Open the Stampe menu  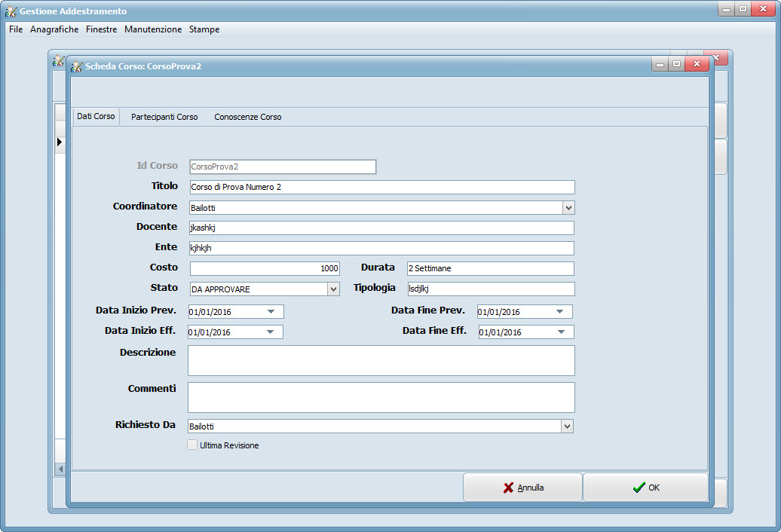(x=204, y=29)
